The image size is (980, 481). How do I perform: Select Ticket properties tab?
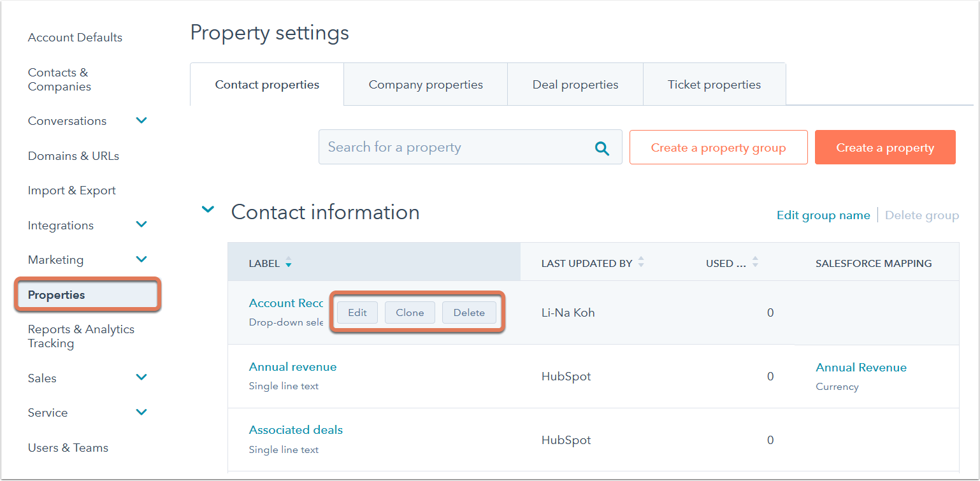click(714, 84)
